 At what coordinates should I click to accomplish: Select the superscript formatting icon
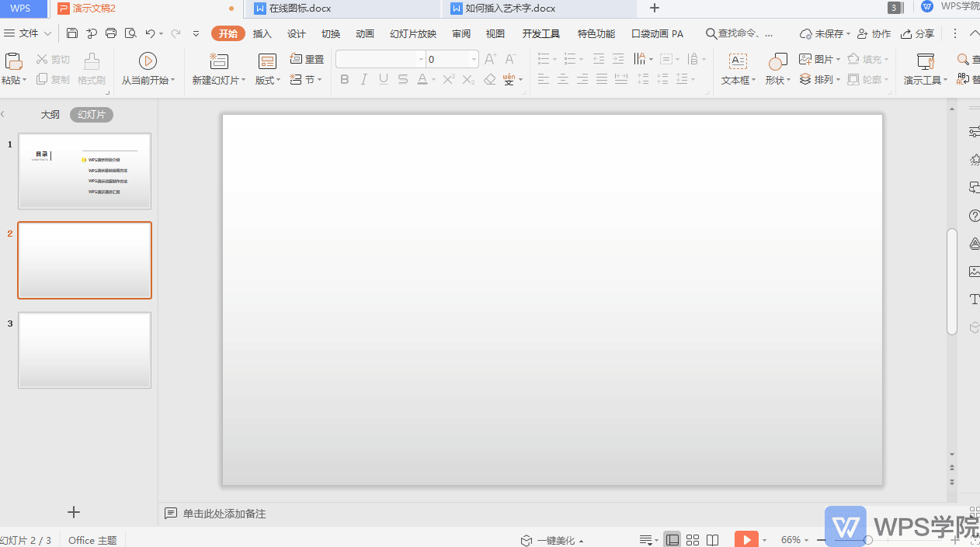click(448, 78)
